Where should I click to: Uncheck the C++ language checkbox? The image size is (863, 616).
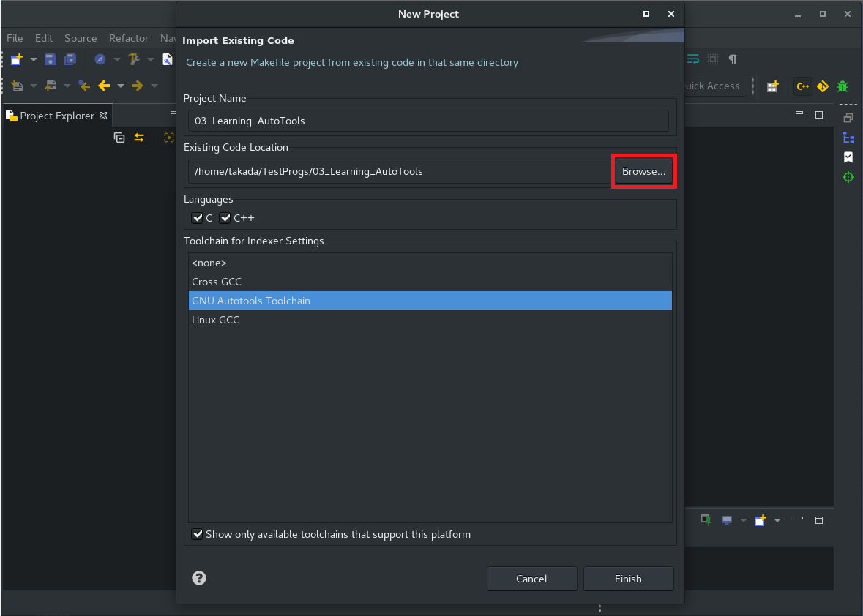click(225, 217)
